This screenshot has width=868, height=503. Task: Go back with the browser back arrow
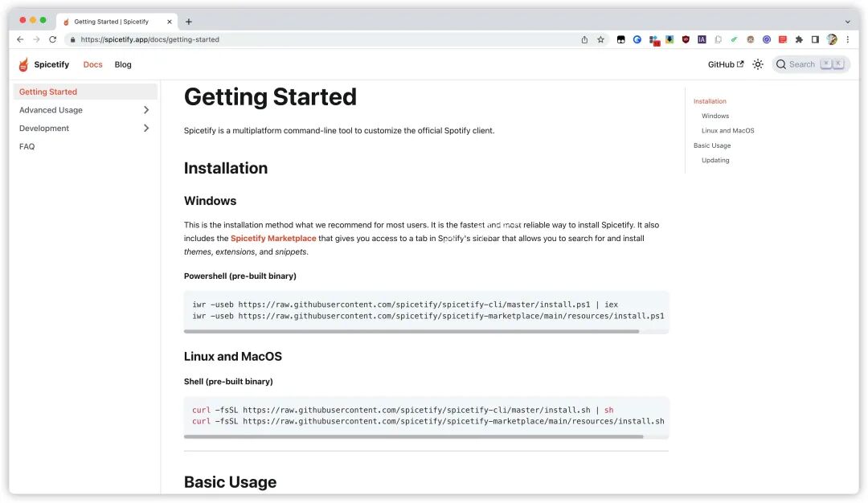pos(20,39)
